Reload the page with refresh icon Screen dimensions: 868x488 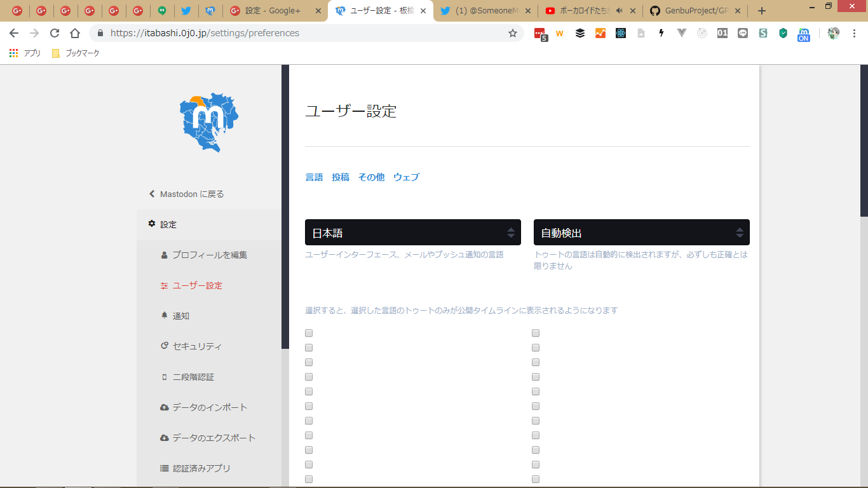pos(55,33)
